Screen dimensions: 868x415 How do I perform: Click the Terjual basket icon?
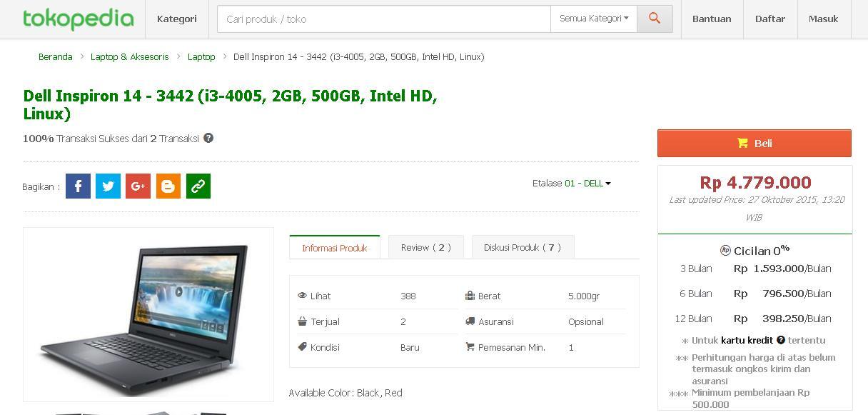point(303,321)
